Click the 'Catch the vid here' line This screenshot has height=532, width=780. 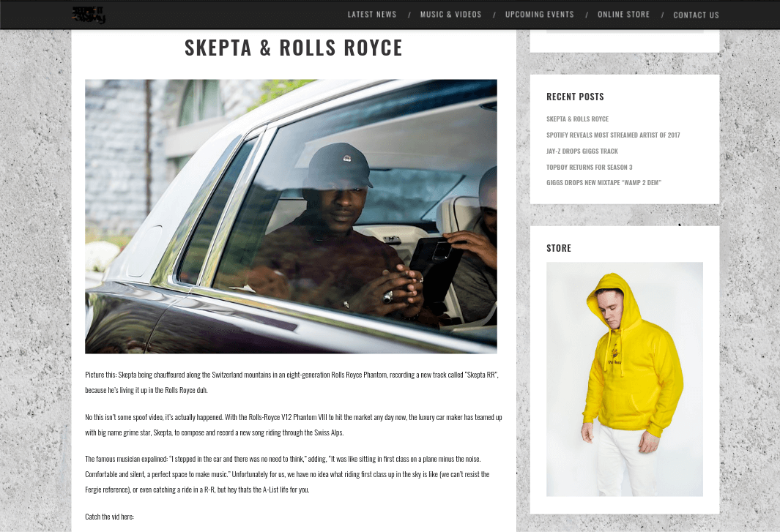coord(109,517)
